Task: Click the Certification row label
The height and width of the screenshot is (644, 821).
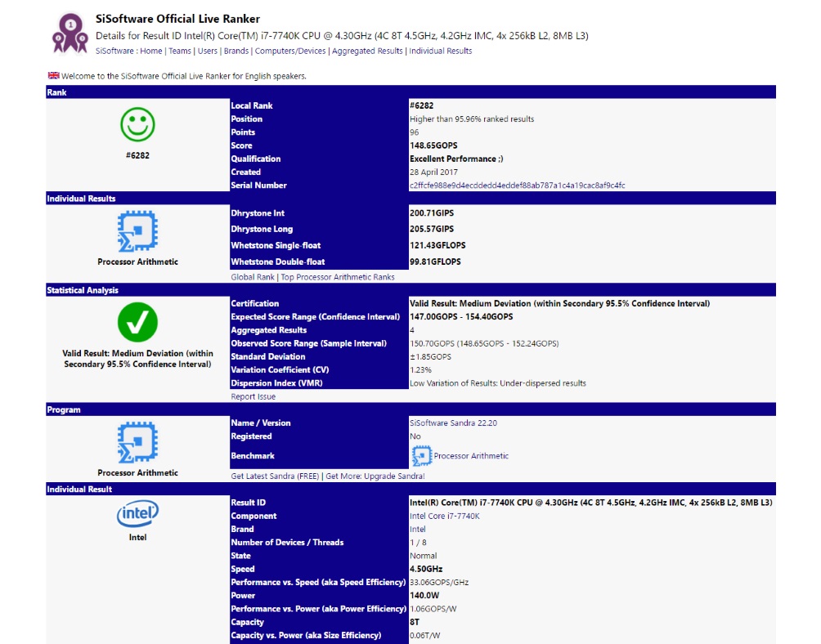Action: [255, 303]
